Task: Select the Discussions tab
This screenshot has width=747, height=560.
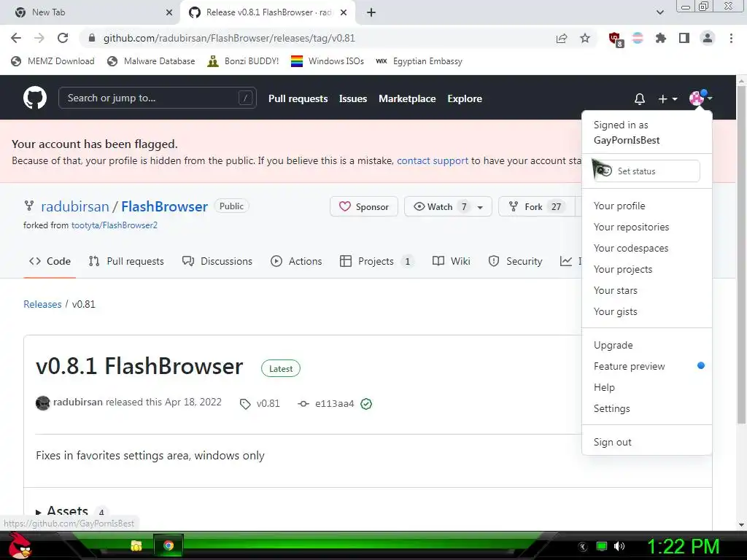Action: point(217,261)
